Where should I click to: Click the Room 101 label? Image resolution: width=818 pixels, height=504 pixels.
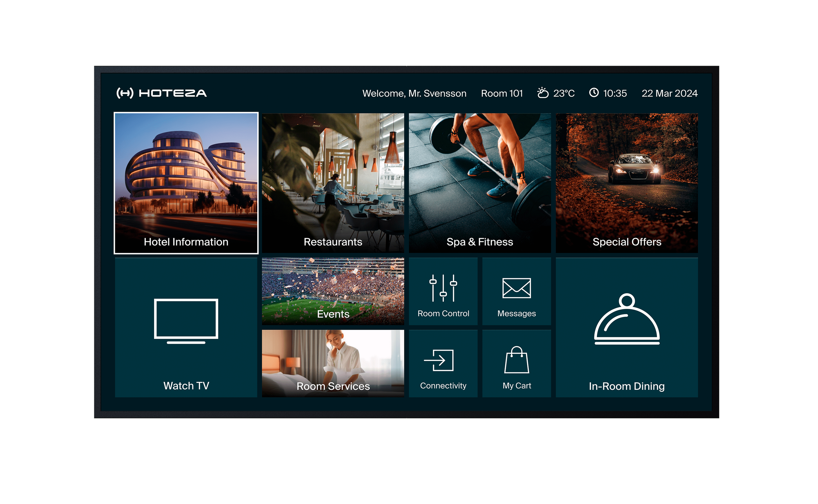(x=502, y=93)
